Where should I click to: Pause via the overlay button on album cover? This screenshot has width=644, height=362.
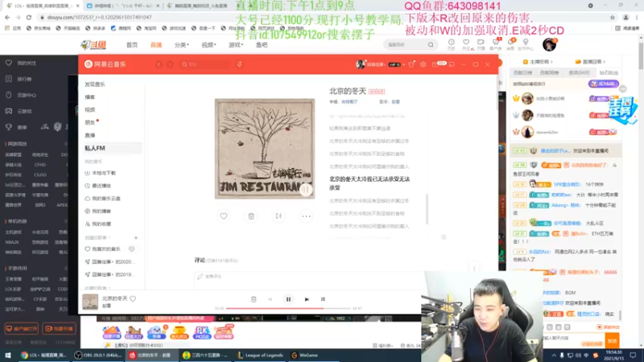click(x=306, y=190)
